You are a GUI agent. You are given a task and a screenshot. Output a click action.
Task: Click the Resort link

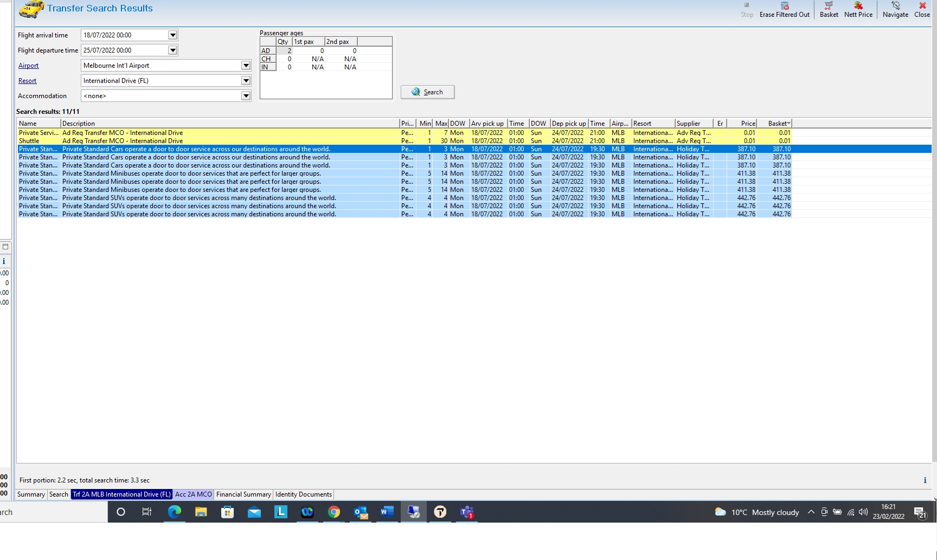pos(27,81)
